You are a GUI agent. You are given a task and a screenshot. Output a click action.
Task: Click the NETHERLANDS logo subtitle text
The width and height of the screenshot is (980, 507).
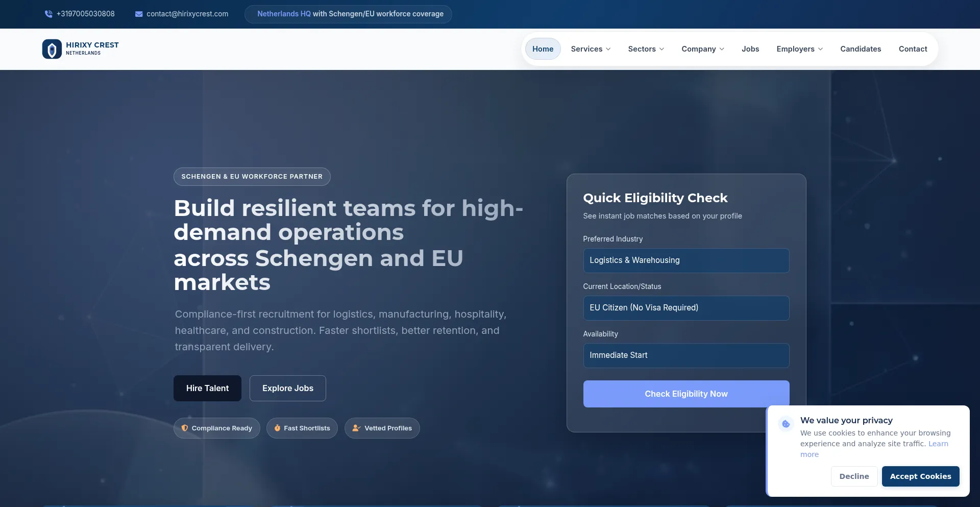(83, 53)
